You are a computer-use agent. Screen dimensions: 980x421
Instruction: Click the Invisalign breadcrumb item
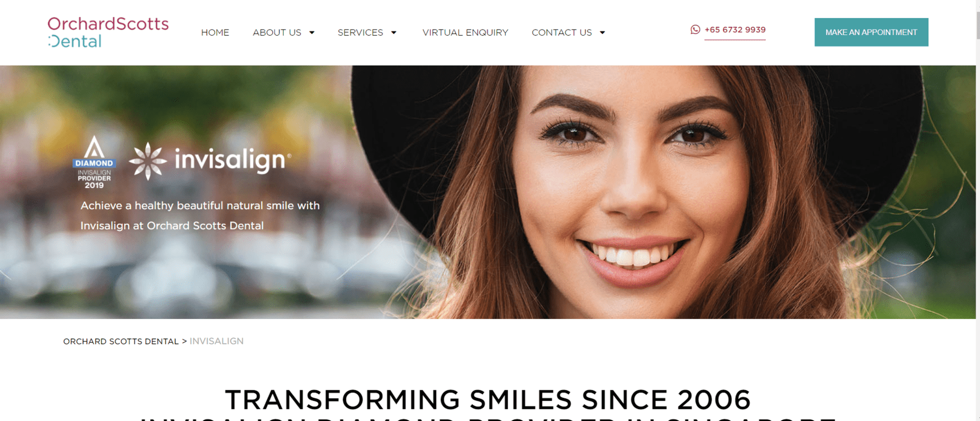(216, 341)
